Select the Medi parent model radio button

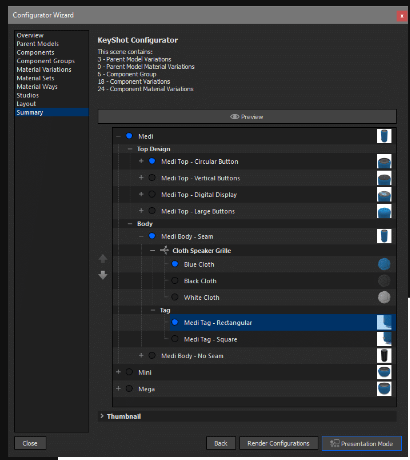[x=129, y=136]
